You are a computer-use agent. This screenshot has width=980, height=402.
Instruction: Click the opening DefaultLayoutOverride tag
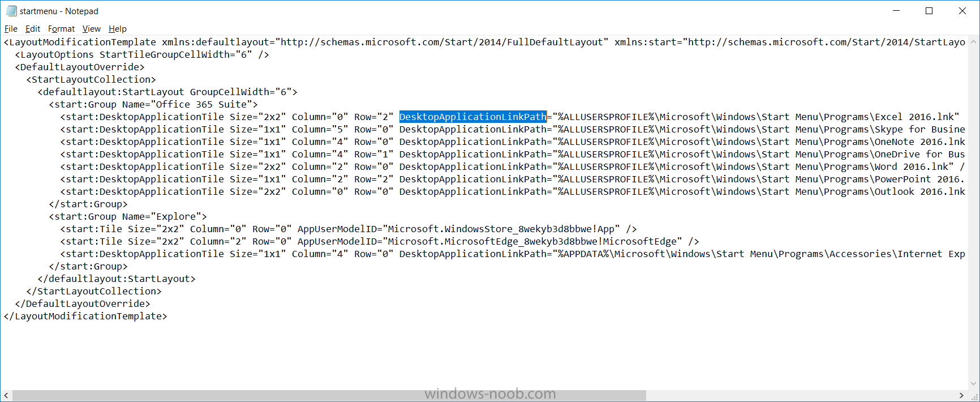80,67
